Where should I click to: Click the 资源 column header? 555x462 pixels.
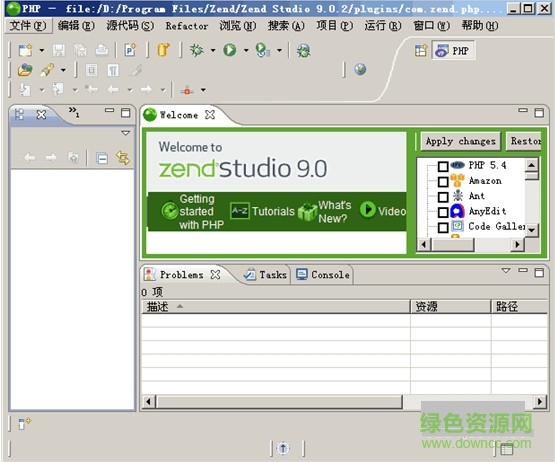(451, 307)
